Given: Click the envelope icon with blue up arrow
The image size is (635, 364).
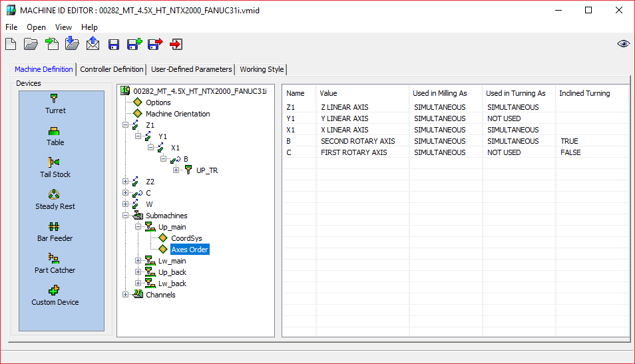Looking at the screenshot, I should [x=93, y=43].
